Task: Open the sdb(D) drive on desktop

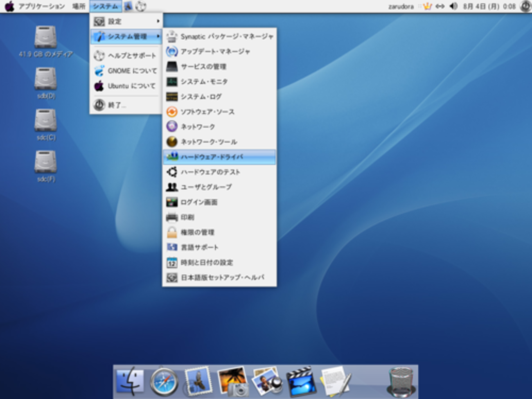Action: click(45, 79)
